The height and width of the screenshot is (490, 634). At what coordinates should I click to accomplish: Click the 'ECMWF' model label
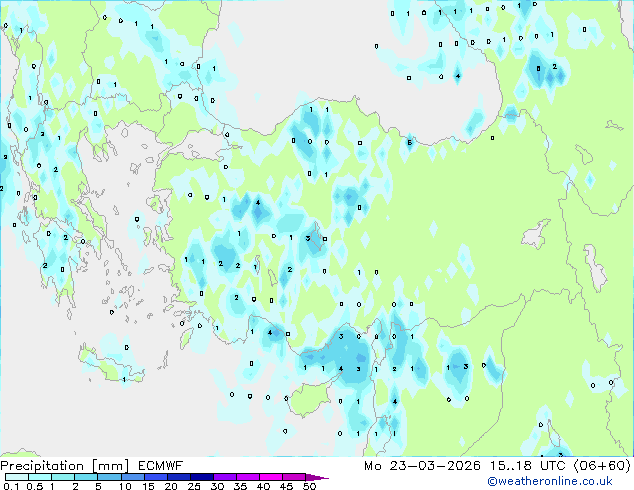tap(161, 466)
